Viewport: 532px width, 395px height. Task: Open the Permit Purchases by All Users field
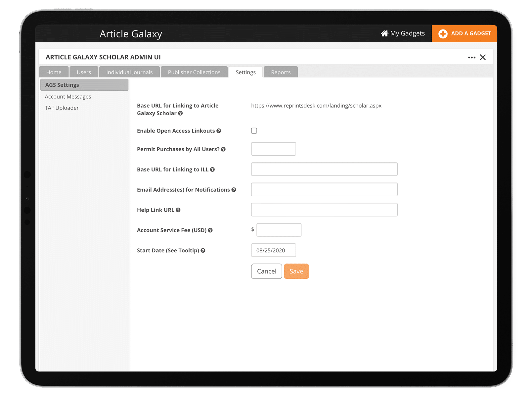274,149
